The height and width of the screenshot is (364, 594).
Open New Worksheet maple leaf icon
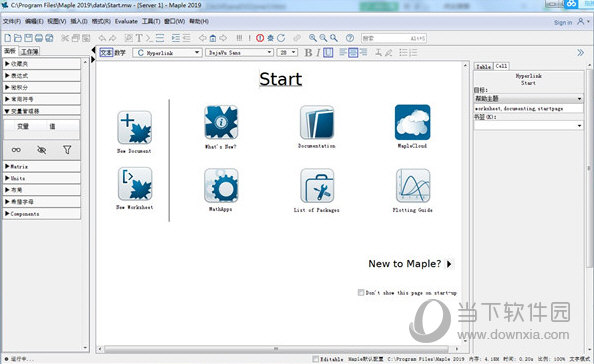(135, 184)
